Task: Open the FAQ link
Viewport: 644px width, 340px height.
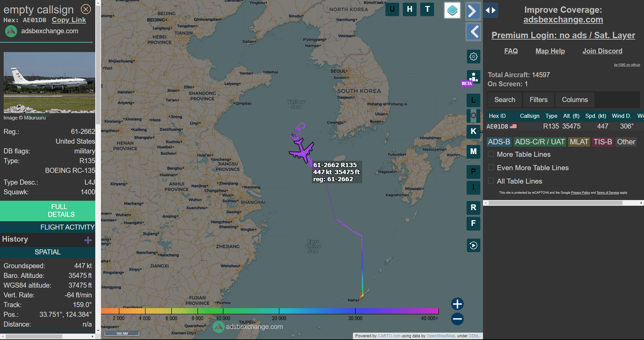Action: click(511, 51)
